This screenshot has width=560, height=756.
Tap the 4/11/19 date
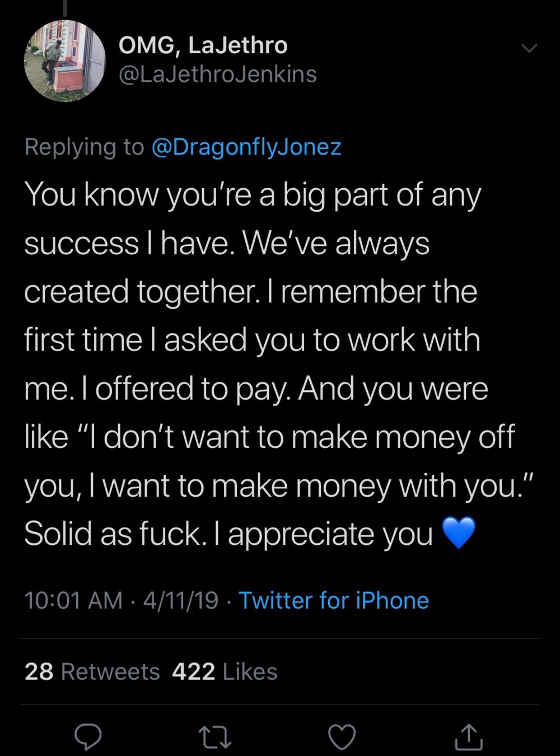[x=180, y=600]
